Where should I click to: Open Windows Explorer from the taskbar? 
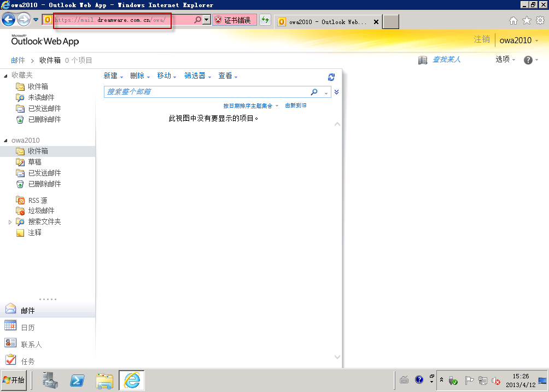pos(104,381)
